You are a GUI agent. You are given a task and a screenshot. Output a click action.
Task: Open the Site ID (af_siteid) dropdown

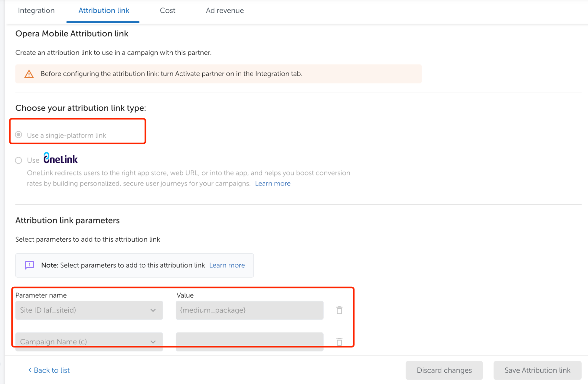[x=89, y=310]
